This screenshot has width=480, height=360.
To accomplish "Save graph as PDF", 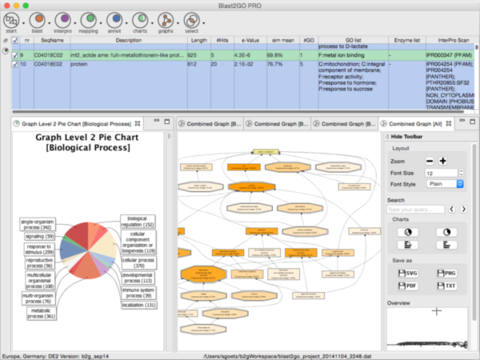I will point(408,286).
